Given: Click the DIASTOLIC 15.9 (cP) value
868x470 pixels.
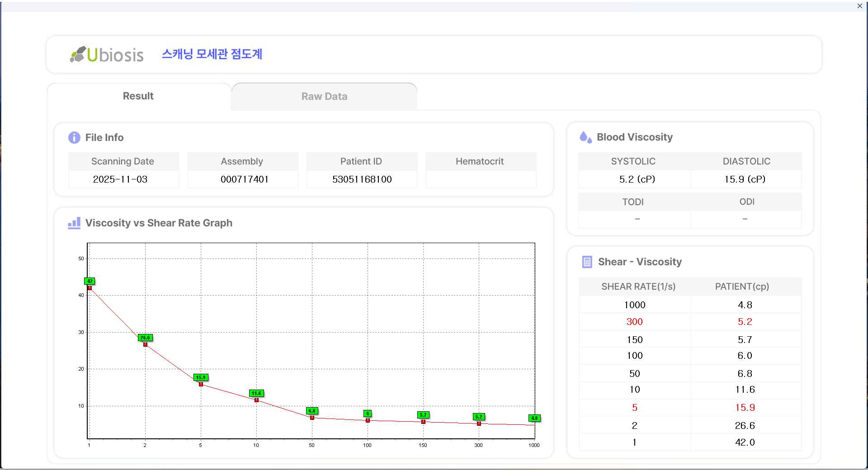Looking at the screenshot, I should tap(745, 179).
